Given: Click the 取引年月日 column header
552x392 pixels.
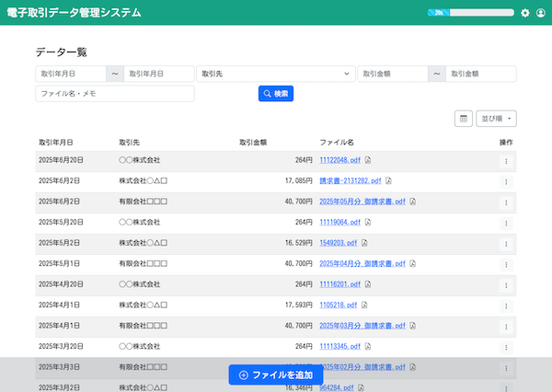Looking at the screenshot, I should tap(56, 143).
